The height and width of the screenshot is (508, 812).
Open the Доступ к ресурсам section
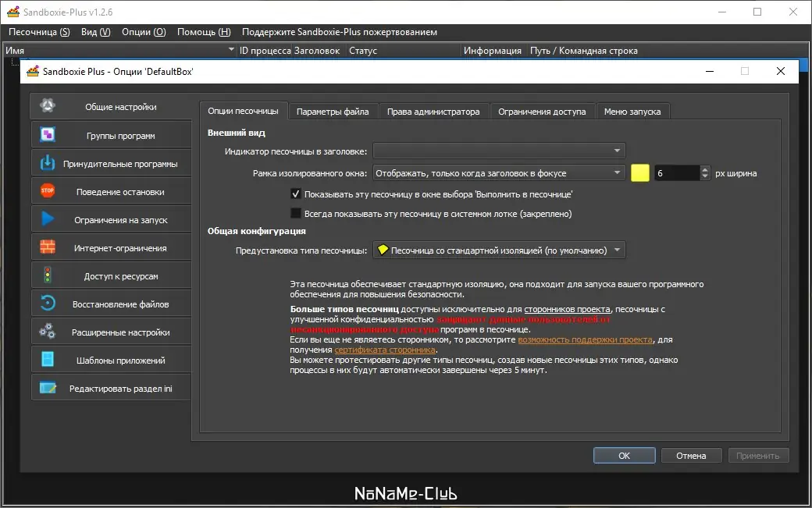click(x=111, y=275)
